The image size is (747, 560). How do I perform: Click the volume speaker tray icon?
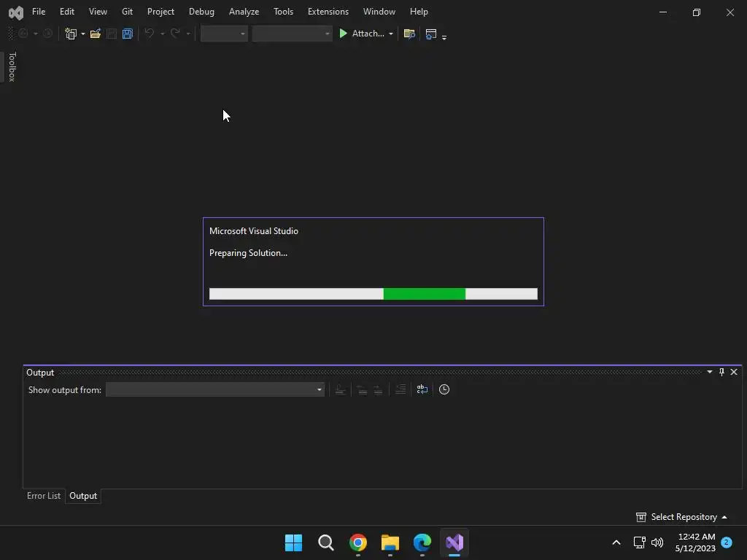click(x=657, y=542)
